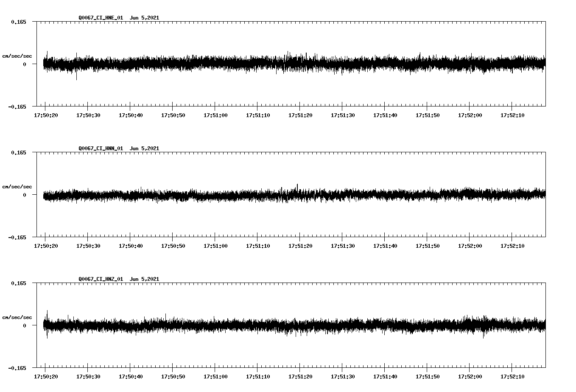Viewport: 576px width, 392px height.
Task: Click the Jun 5,2021 date on the top plot
Action: click(145, 18)
